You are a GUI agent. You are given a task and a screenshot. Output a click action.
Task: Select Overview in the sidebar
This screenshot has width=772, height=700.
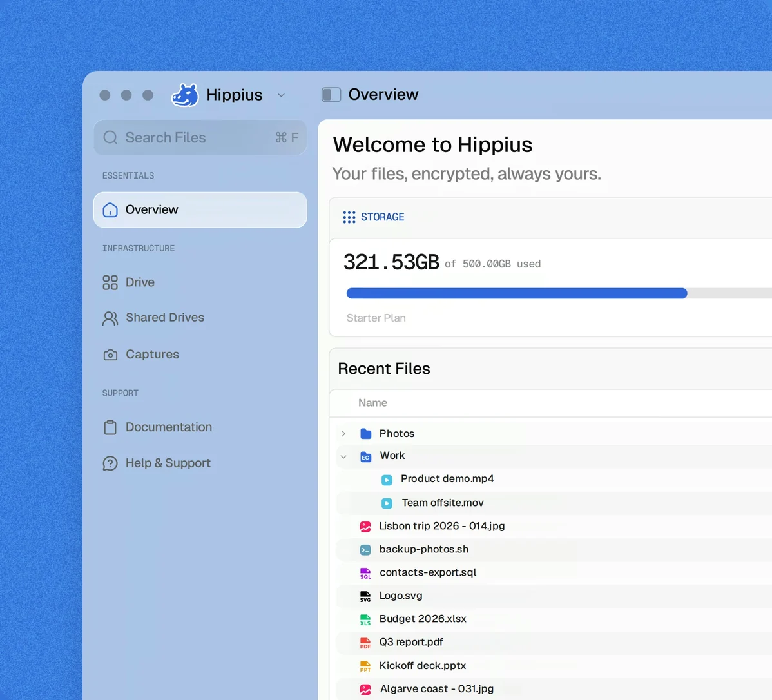click(x=200, y=210)
